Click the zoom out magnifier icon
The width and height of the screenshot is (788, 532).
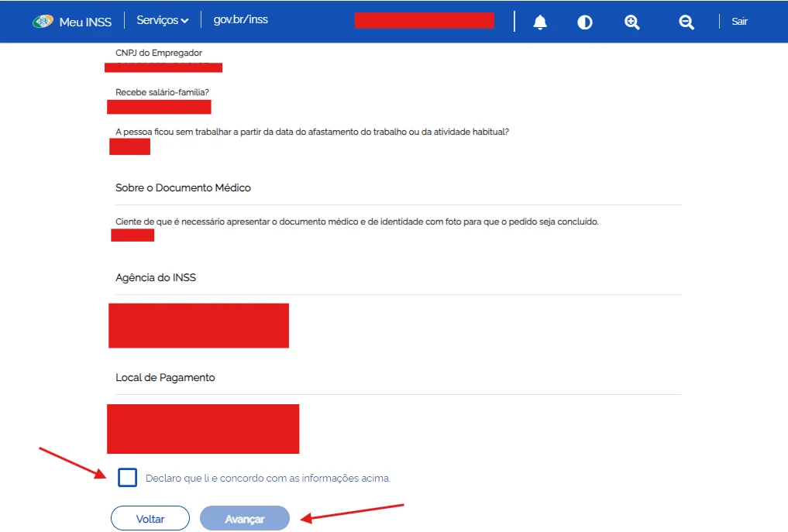686,22
